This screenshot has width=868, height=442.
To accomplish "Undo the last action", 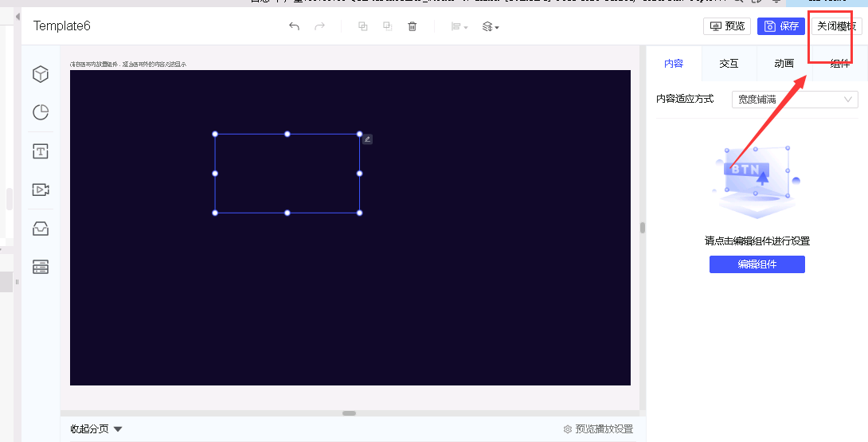I will 294,26.
